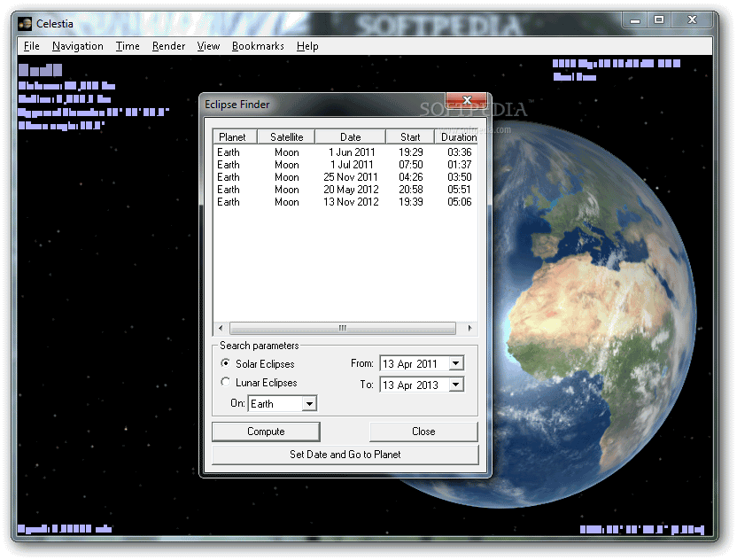The width and height of the screenshot is (737, 560).
Task: Click the Celestia app icon in title bar
Action: pos(25,24)
